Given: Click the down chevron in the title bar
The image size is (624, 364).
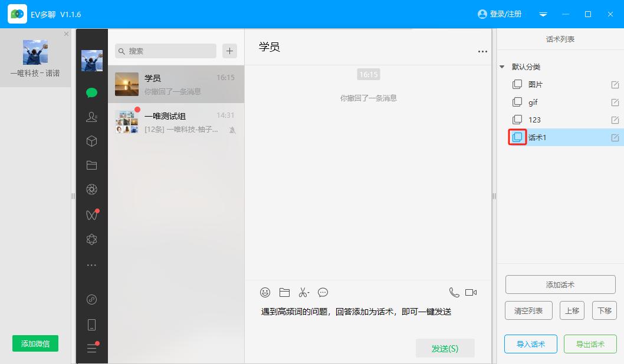Looking at the screenshot, I should pos(543,14).
